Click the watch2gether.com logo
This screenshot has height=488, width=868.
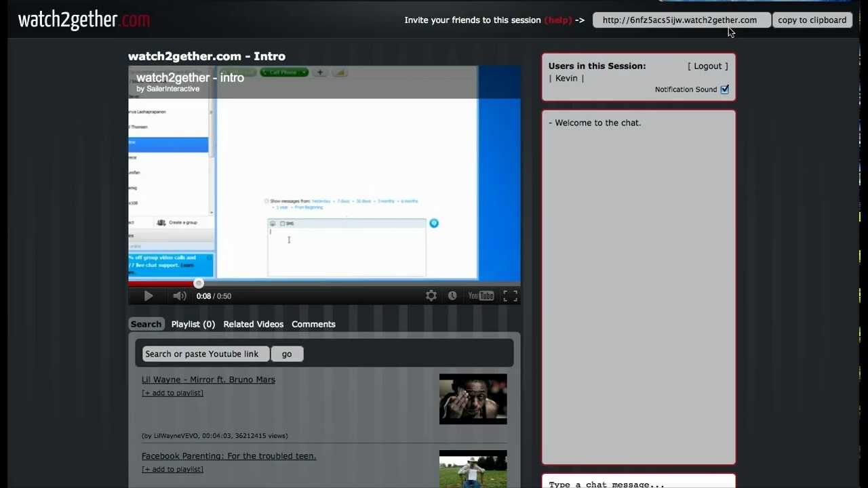click(x=84, y=20)
